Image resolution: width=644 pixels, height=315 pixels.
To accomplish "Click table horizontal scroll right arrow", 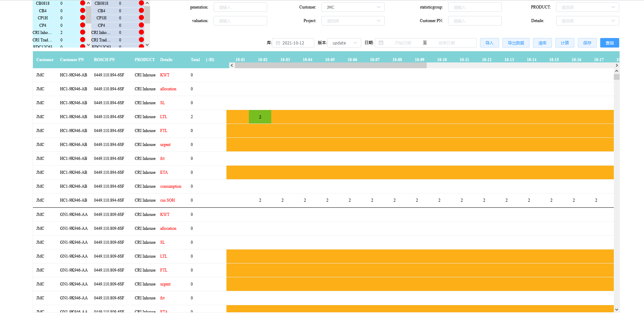I will pos(617,65).
